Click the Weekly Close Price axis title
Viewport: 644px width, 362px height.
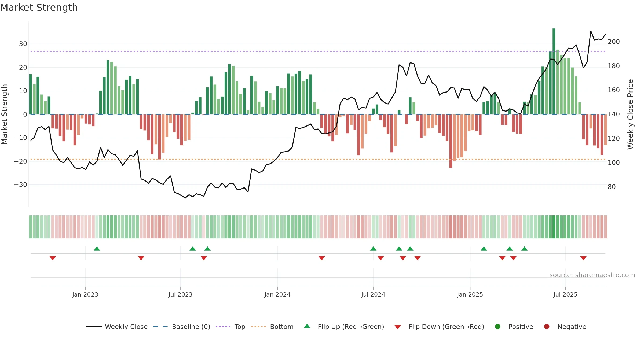coord(630,114)
